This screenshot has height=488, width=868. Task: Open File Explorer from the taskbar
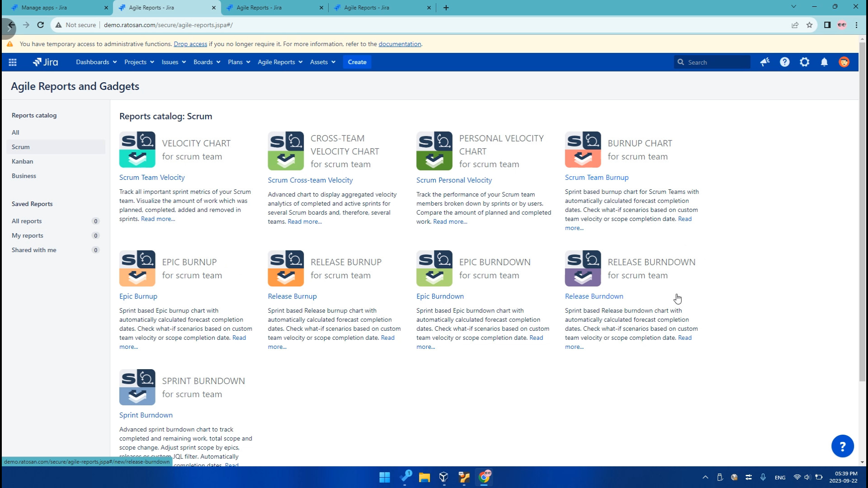click(x=424, y=477)
